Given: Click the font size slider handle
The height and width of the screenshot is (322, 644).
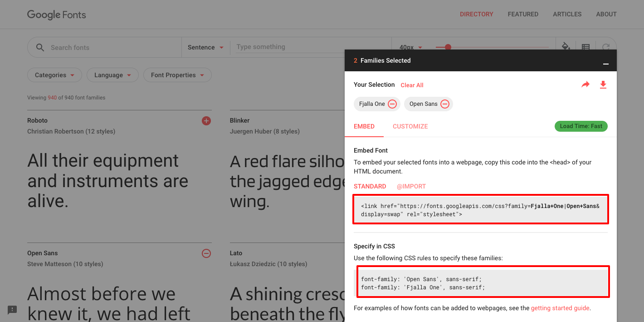Looking at the screenshot, I should (448, 47).
